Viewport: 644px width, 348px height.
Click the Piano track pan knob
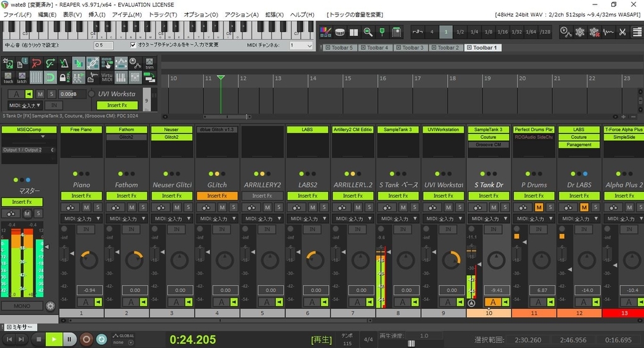[x=89, y=260]
